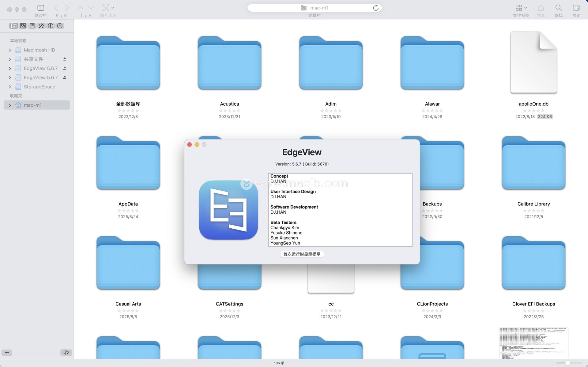Click the file browser sidebar tab icon

(x=14, y=26)
